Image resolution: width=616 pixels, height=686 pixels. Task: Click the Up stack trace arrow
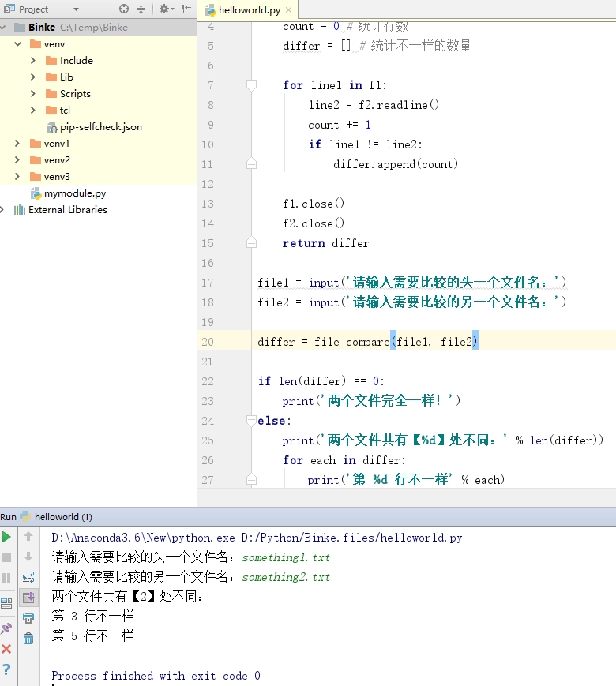click(x=28, y=536)
